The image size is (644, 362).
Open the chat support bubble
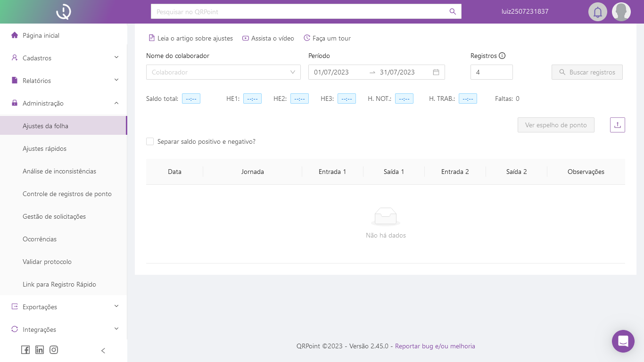pos(623,341)
